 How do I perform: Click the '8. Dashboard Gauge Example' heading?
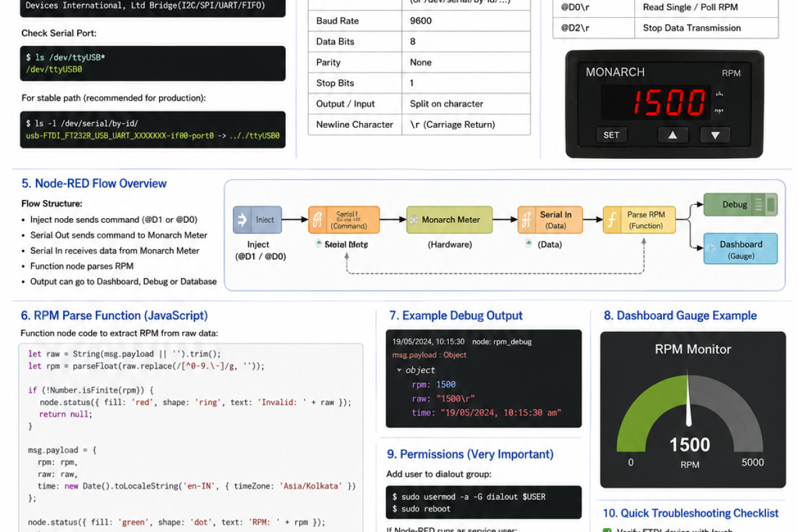point(680,315)
